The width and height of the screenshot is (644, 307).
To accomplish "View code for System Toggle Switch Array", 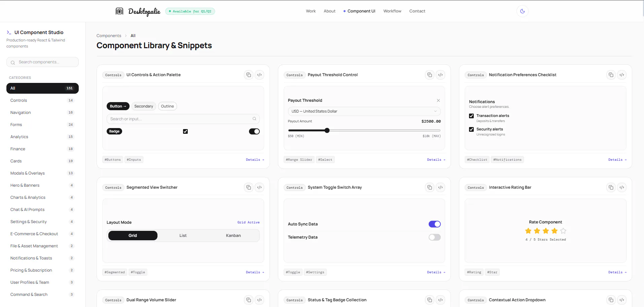I will point(440,187).
